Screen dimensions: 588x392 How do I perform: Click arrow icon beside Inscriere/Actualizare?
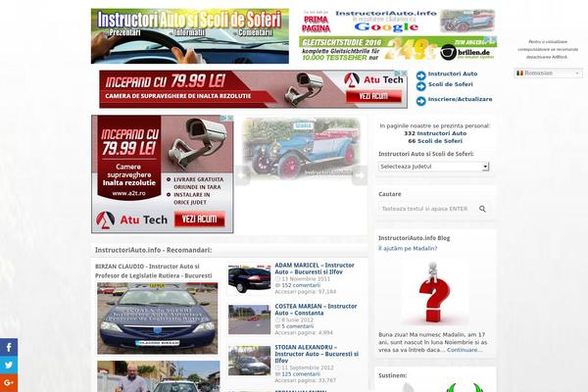(x=420, y=101)
